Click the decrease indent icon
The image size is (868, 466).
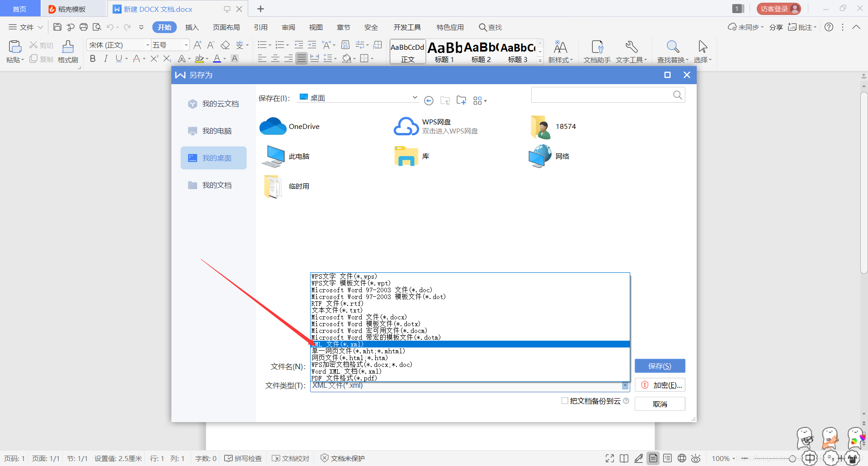[299, 45]
